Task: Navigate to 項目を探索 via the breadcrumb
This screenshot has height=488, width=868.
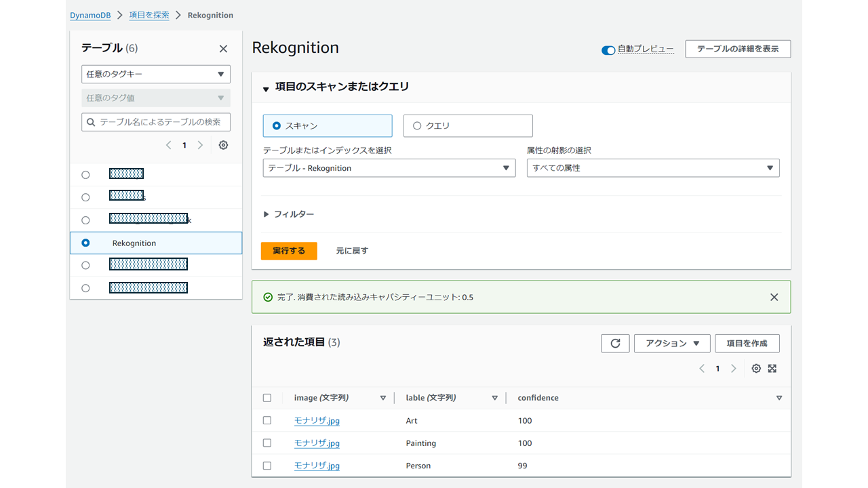Action: point(149,14)
